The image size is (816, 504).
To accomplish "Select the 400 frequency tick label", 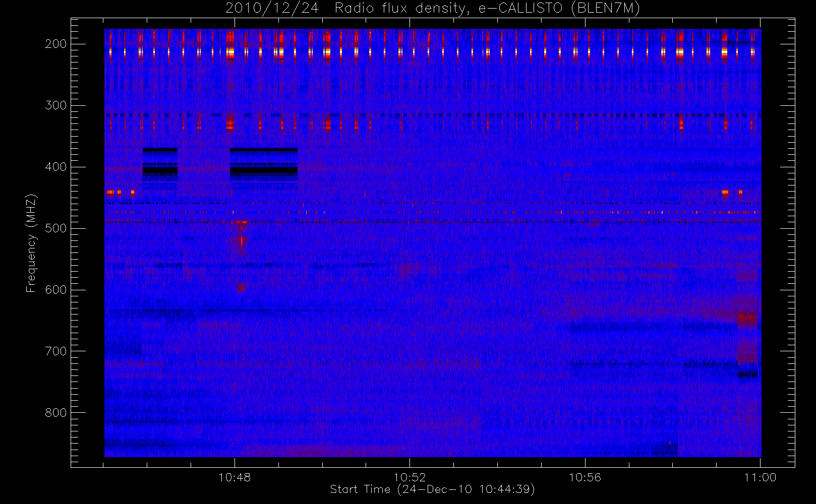I will click(55, 167).
